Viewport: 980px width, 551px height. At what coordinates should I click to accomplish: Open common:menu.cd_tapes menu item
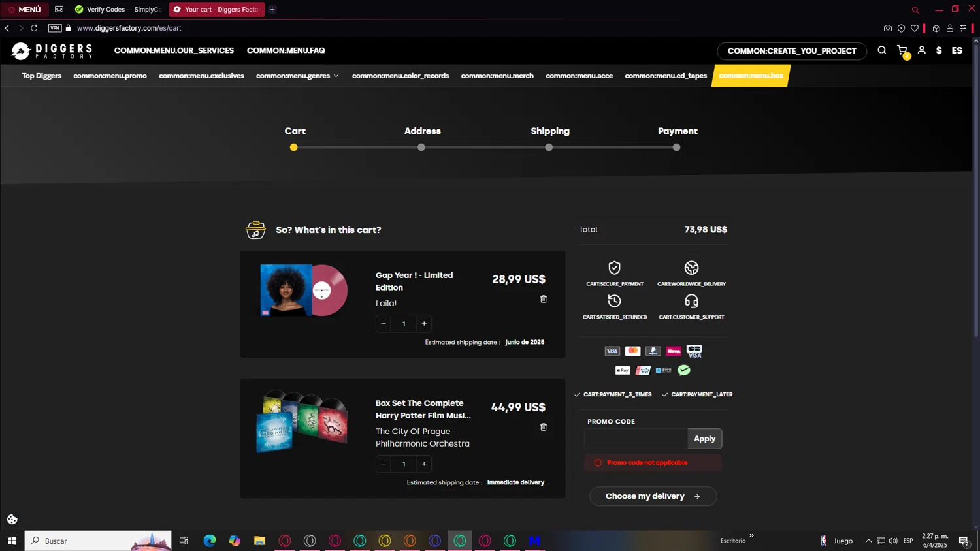pyautogui.click(x=666, y=76)
